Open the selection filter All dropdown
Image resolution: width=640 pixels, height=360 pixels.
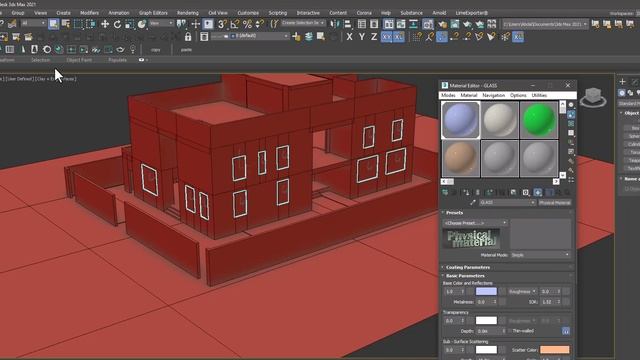point(33,24)
